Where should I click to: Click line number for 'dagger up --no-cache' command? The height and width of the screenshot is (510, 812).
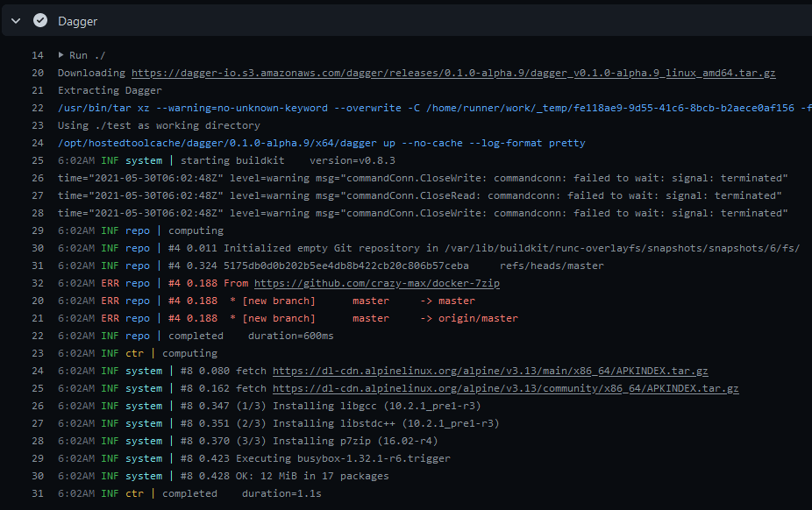[38, 143]
